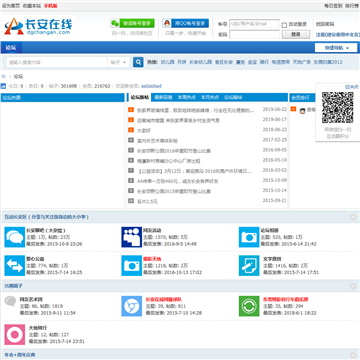Click the blue magnifier search button

point(138,62)
